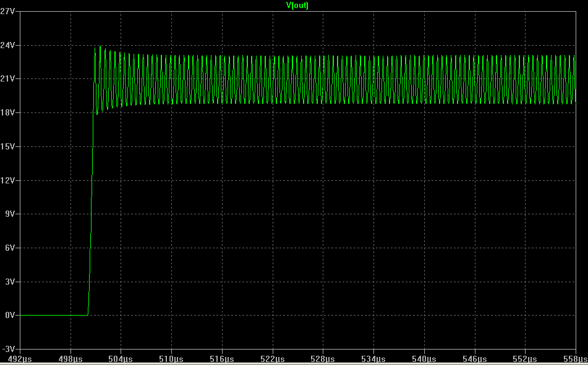588x365 pixels.
Task: Click the 516µs time axis label
Action: [222, 359]
